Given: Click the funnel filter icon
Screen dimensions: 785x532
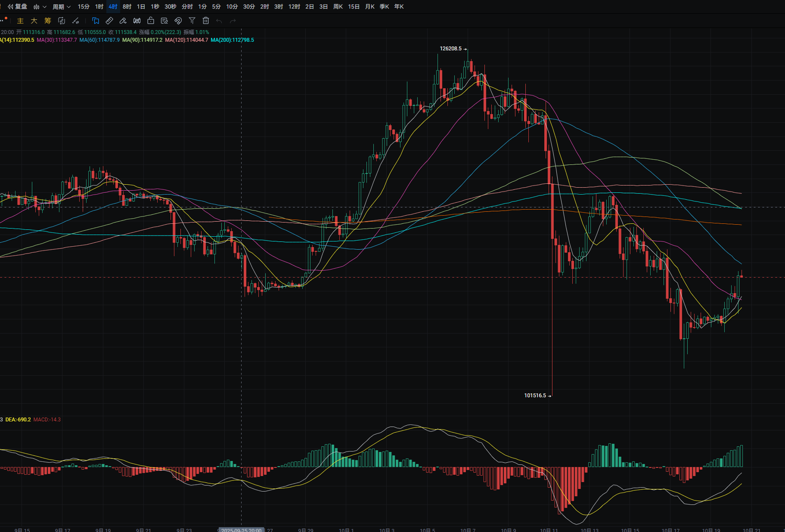Looking at the screenshot, I should [192, 21].
